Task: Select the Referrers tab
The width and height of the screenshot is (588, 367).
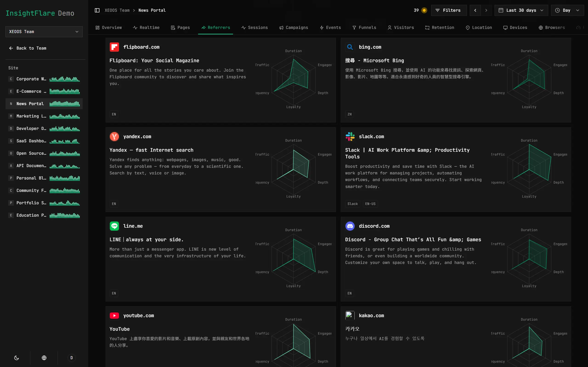Action: click(x=215, y=28)
